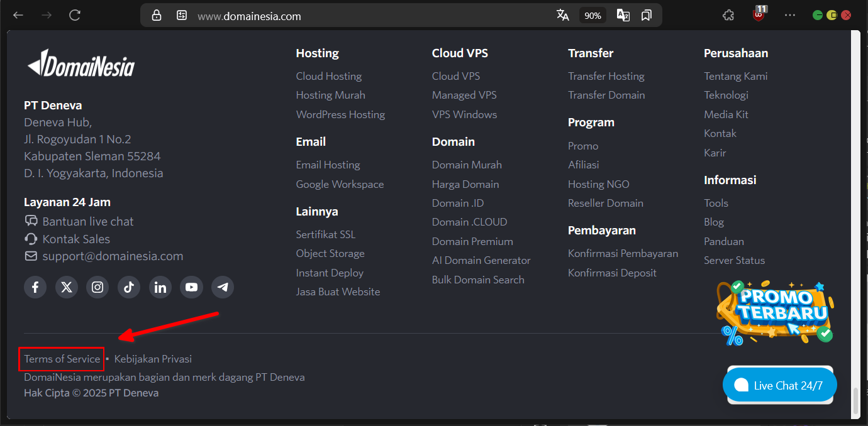Open the Telegram social icon
Image resolution: width=868 pixels, height=426 pixels.
223,287
